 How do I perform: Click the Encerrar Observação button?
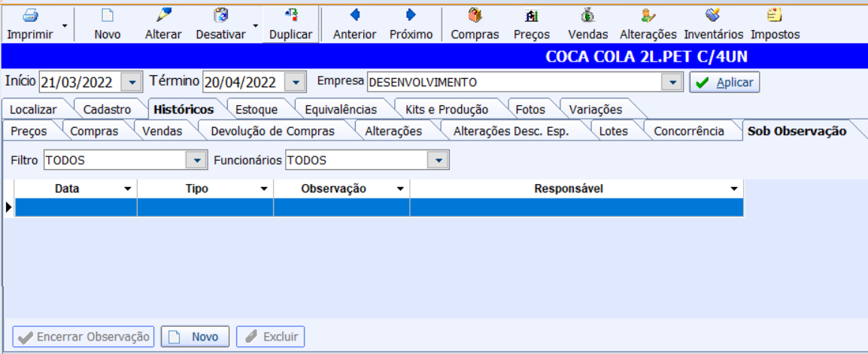tap(83, 337)
